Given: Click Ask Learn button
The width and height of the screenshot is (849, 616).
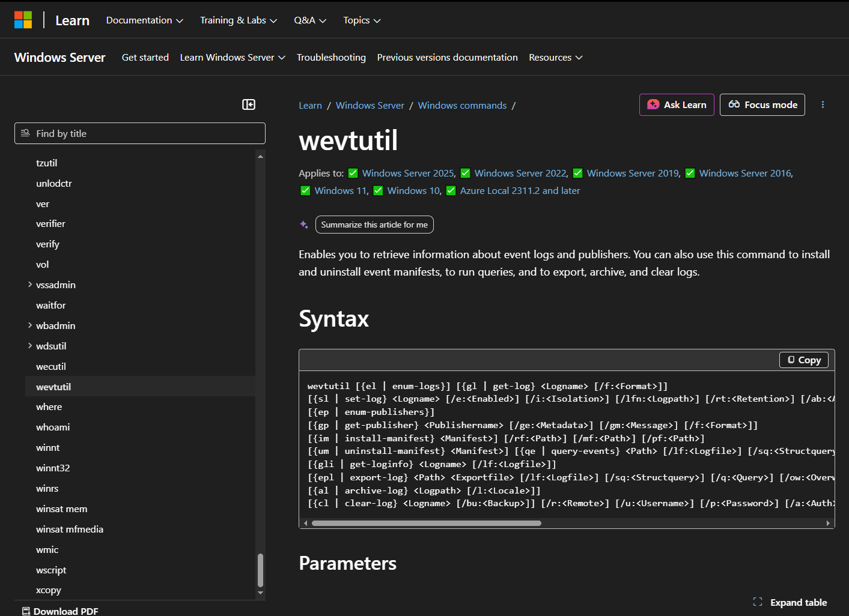Looking at the screenshot, I should tap(677, 104).
